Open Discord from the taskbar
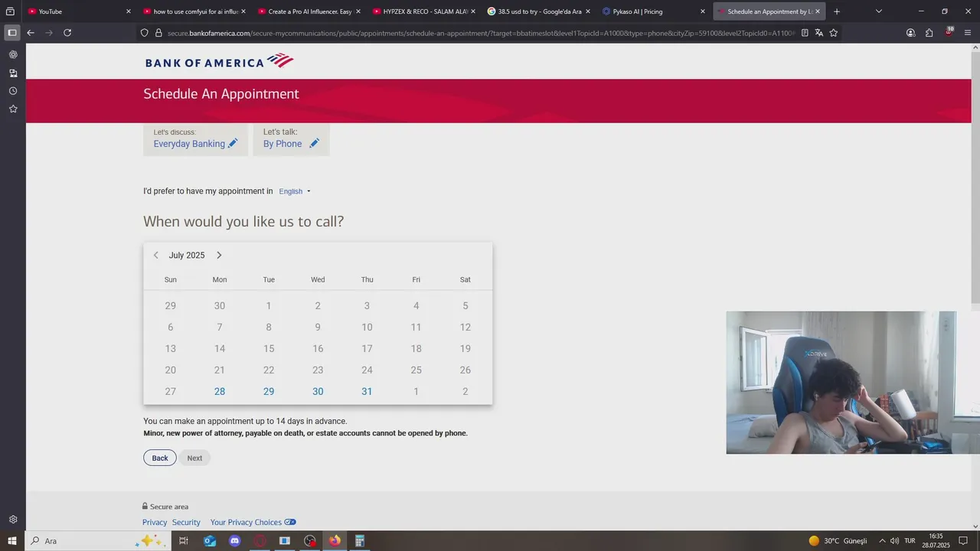Image resolution: width=980 pixels, height=551 pixels. click(235, 541)
